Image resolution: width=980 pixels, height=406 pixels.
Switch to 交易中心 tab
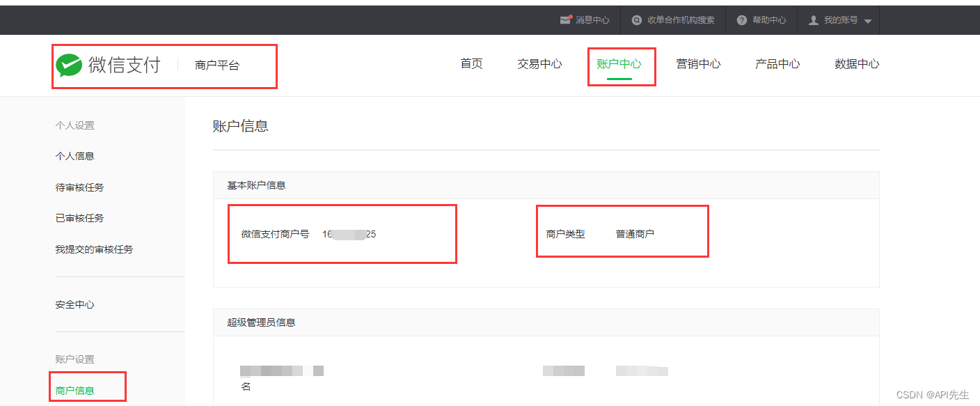tap(539, 64)
